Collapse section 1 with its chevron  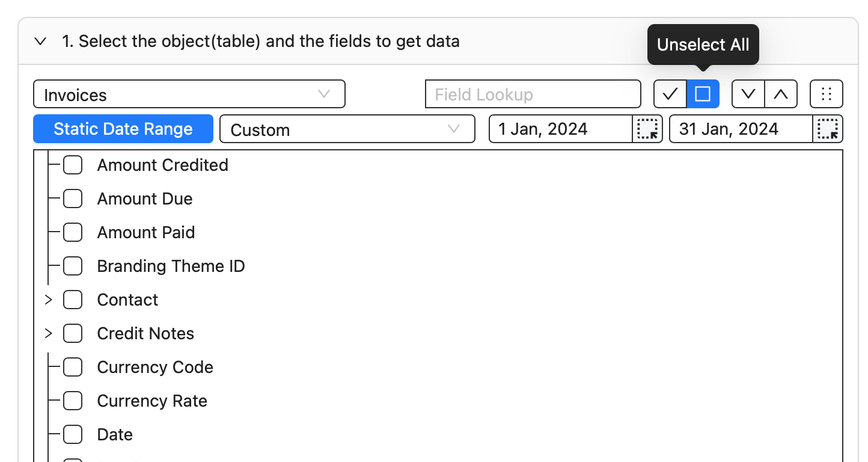(x=40, y=42)
